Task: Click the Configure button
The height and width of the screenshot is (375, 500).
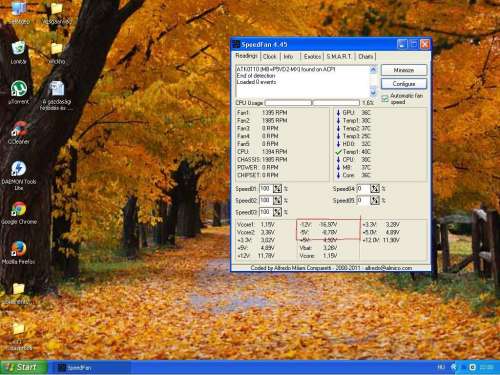Action: pos(404,84)
